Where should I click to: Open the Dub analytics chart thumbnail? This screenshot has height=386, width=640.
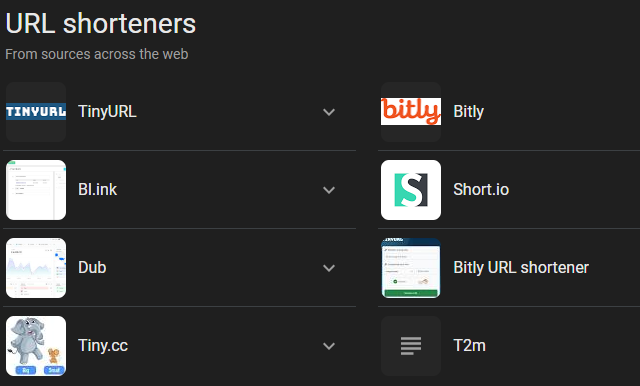pos(36,268)
